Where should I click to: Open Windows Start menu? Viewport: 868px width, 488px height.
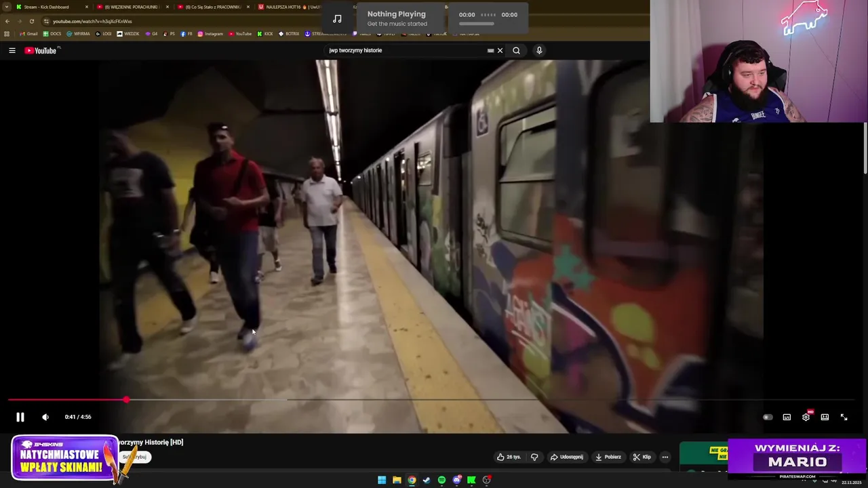coord(382,480)
